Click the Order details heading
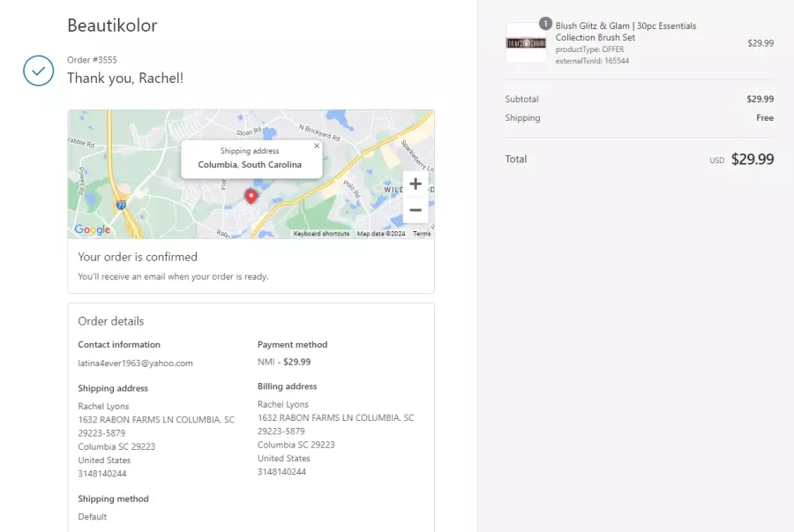The height and width of the screenshot is (532, 794). [111, 321]
